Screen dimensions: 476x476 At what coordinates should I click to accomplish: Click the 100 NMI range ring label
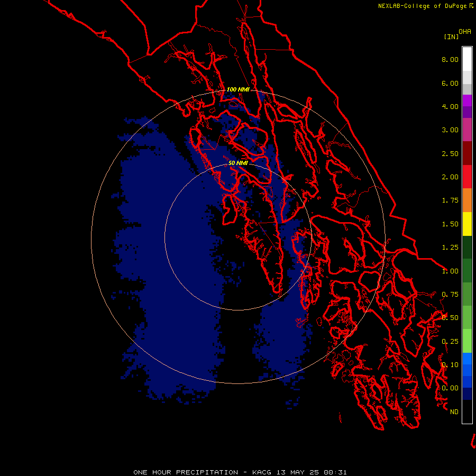(x=238, y=89)
